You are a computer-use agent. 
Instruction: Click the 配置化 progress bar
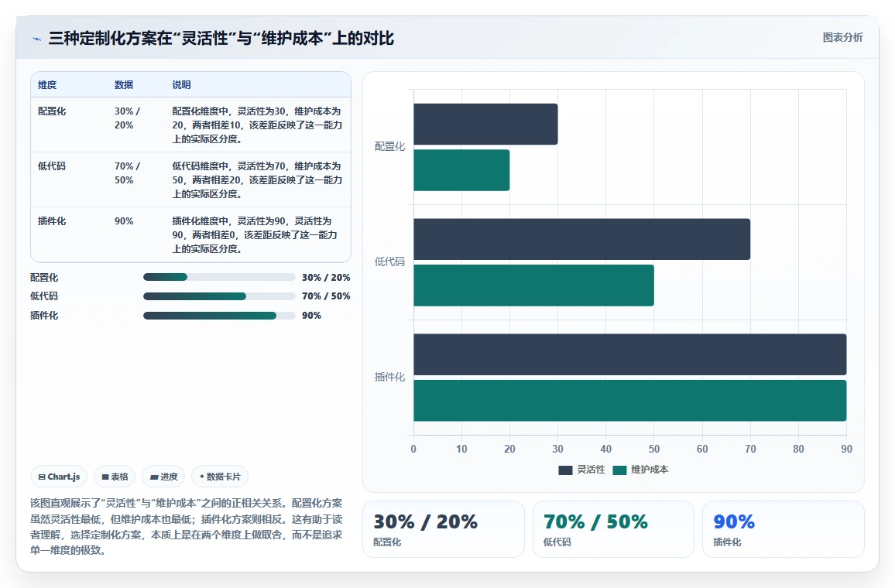pyautogui.click(x=219, y=277)
